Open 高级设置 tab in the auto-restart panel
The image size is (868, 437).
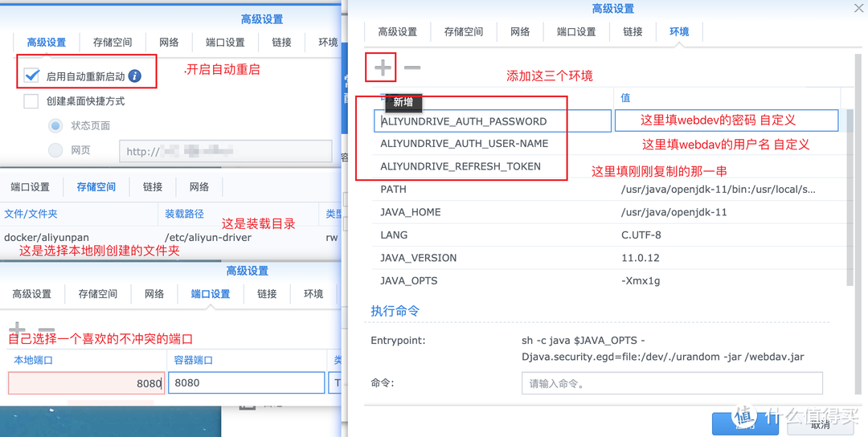(x=47, y=43)
